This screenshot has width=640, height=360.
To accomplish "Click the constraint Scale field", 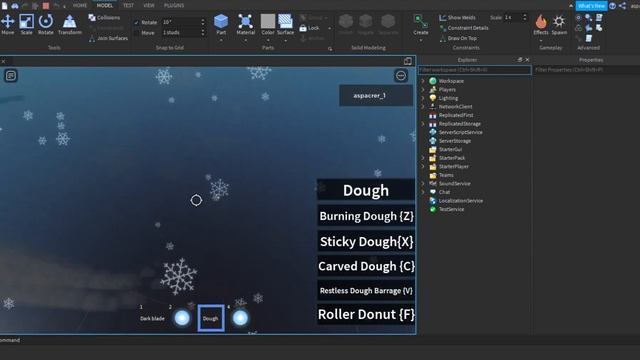I will click(513, 18).
